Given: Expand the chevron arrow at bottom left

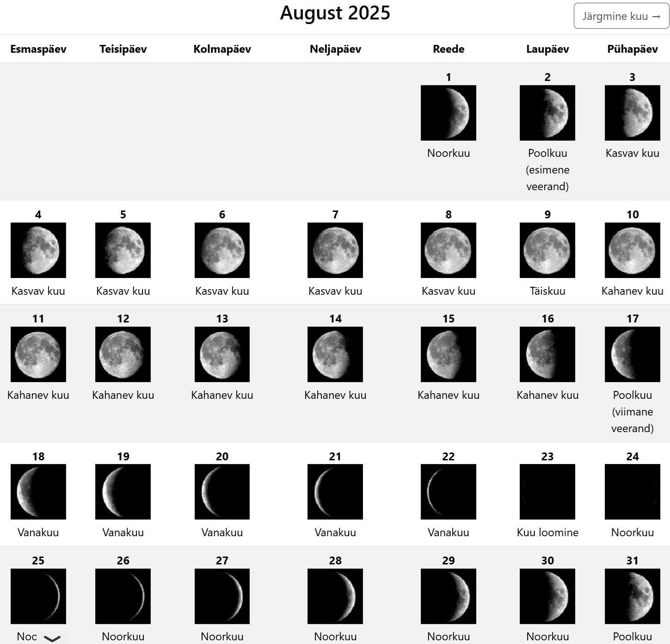Looking at the screenshot, I should coord(52,638).
